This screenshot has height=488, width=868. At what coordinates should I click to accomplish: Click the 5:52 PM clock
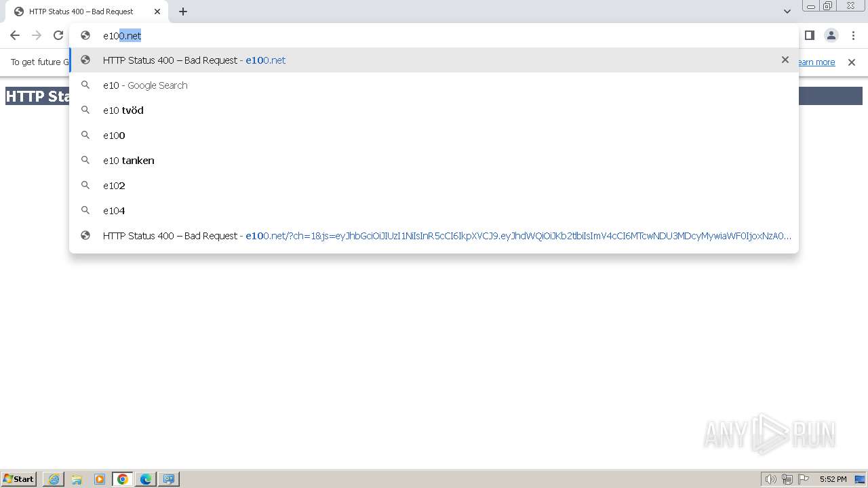click(833, 479)
